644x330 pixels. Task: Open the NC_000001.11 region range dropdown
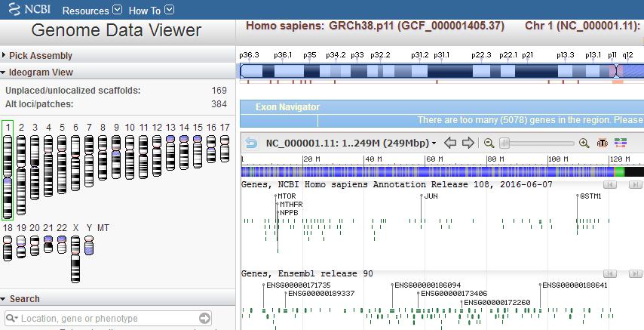coord(351,143)
